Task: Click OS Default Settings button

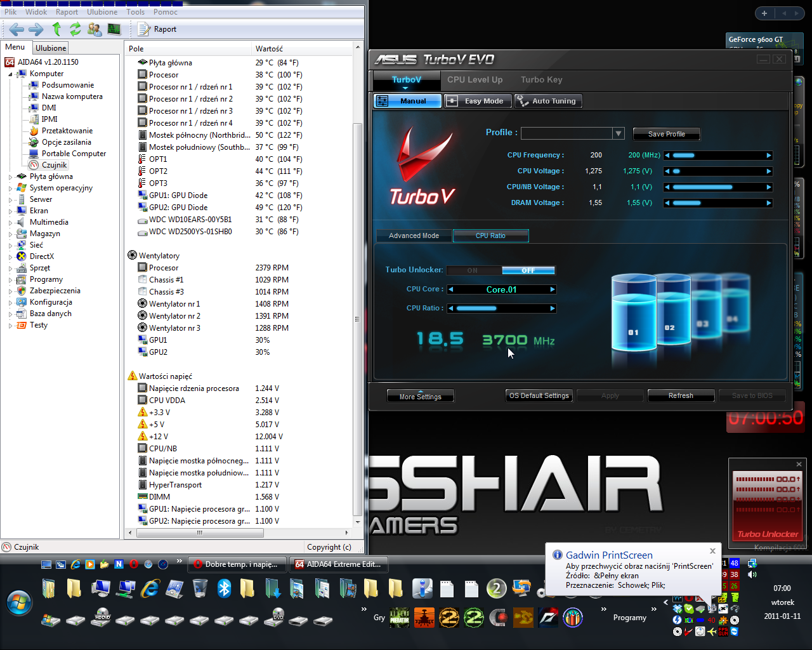Action: [539, 395]
